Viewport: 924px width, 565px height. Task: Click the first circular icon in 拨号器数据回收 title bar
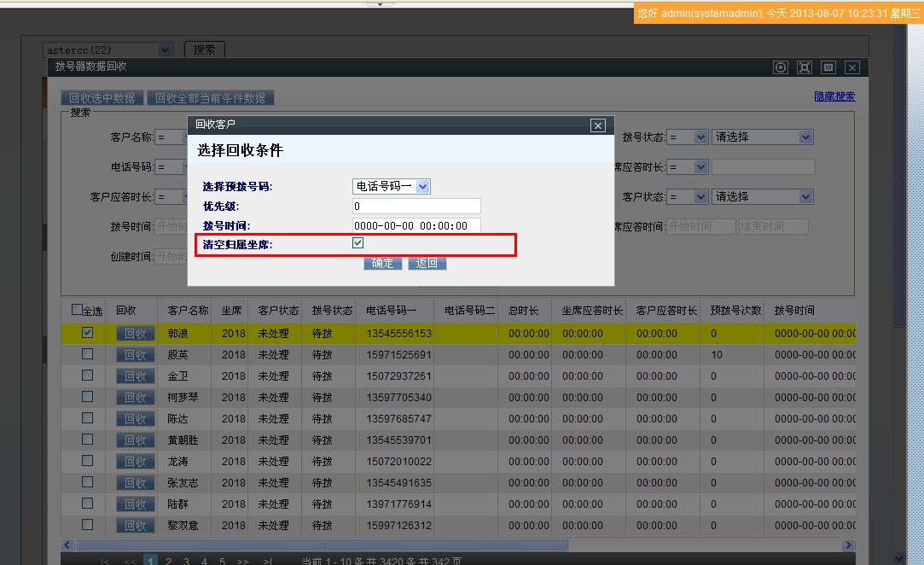click(780, 67)
